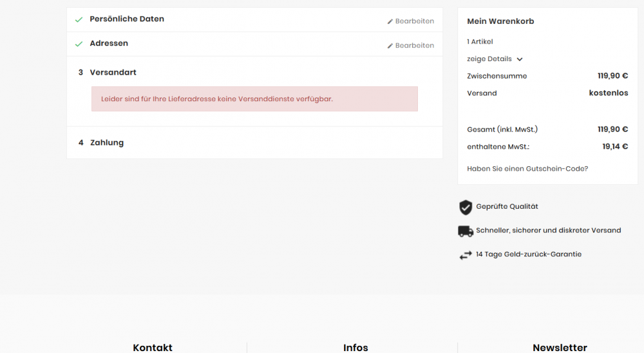Select the Persönliche Daten step title
Image resolution: width=644 pixels, height=353 pixels.
tap(127, 19)
